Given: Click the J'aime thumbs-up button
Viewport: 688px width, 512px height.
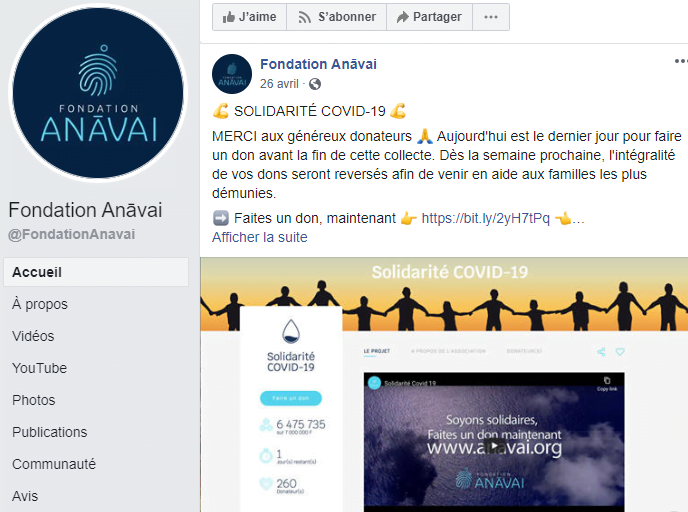Looking at the screenshot, I should click(249, 17).
